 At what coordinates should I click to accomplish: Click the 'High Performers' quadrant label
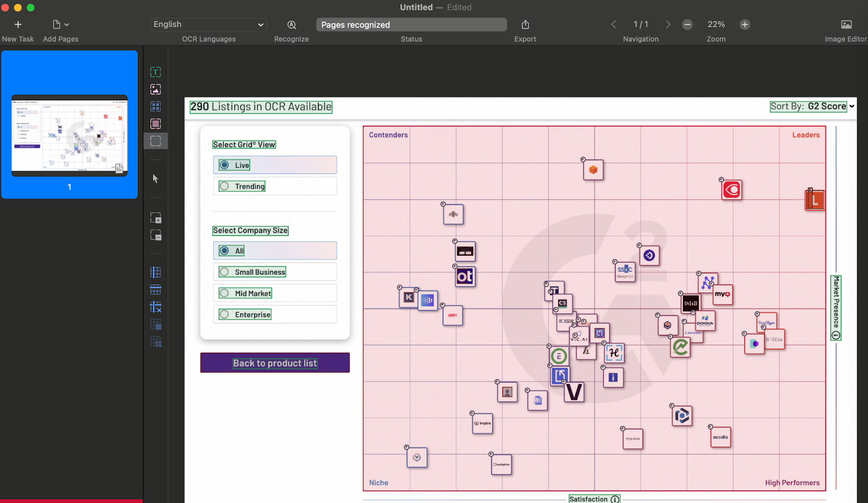[792, 483]
